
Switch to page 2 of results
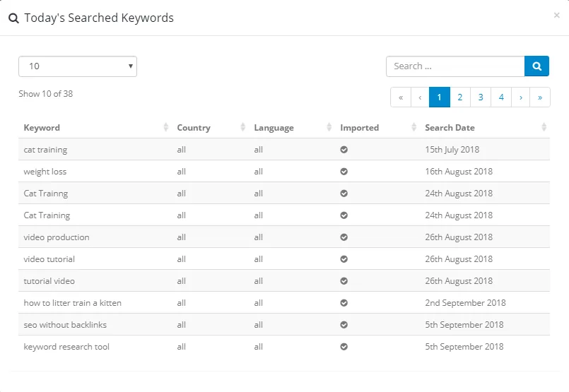(x=460, y=97)
